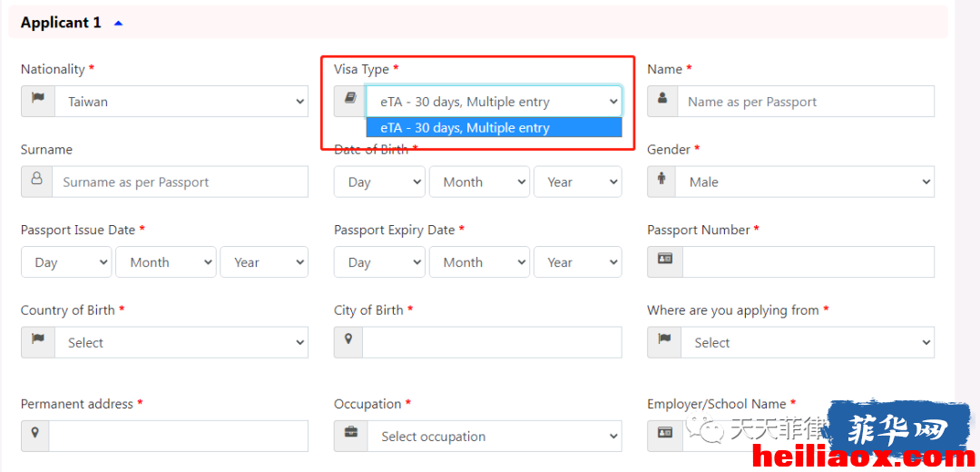
Task: Collapse the Applicant 1 section arrow
Action: coord(118,23)
